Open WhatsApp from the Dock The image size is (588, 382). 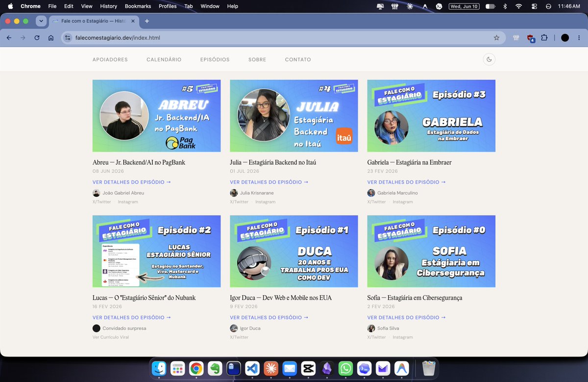pyautogui.click(x=345, y=368)
